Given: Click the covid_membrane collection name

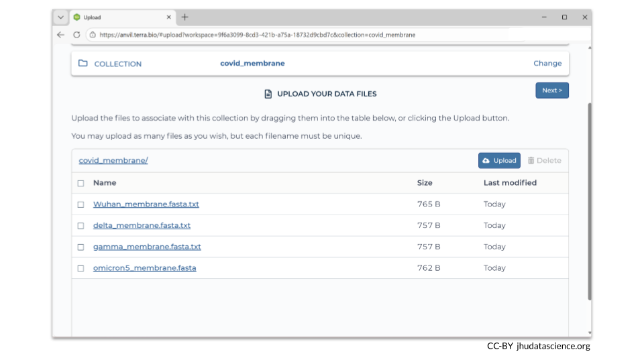Looking at the screenshot, I should [252, 63].
